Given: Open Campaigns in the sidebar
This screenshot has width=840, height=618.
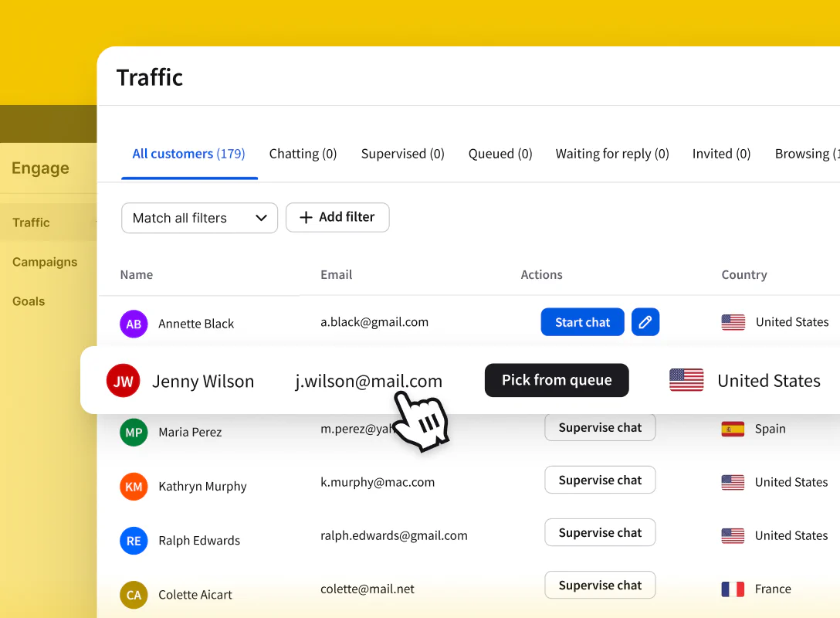Looking at the screenshot, I should pyautogui.click(x=44, y=262).
